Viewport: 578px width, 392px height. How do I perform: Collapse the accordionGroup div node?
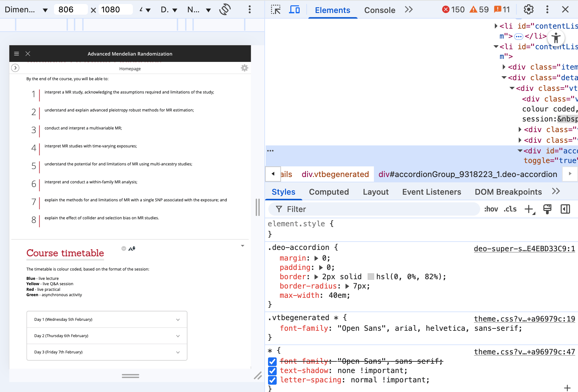[x=520, y=151]
